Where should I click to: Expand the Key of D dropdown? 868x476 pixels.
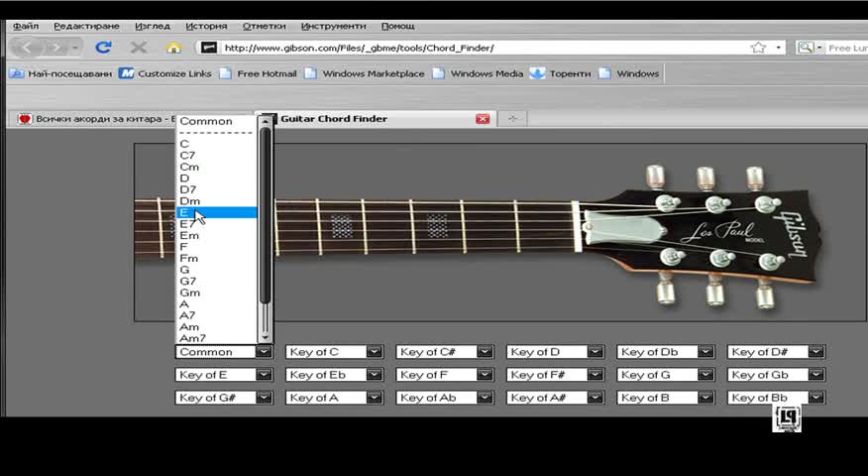pos(596,352)
